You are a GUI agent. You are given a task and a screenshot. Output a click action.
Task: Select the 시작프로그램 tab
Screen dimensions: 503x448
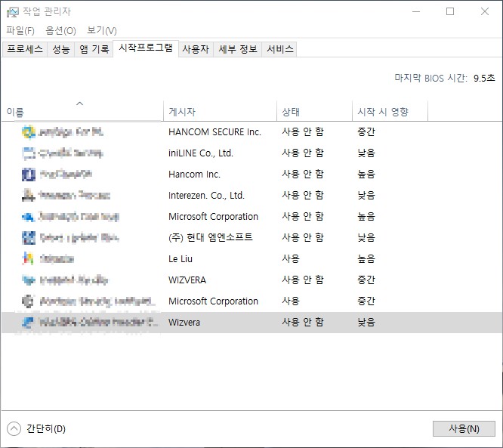point(146,48)
